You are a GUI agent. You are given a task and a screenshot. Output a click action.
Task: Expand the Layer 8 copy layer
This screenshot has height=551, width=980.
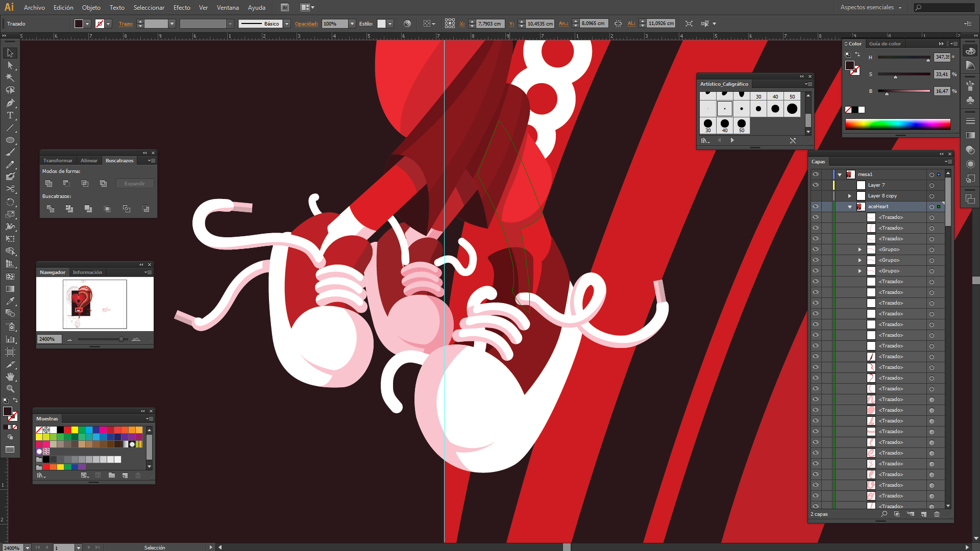[x=850, y=196]
